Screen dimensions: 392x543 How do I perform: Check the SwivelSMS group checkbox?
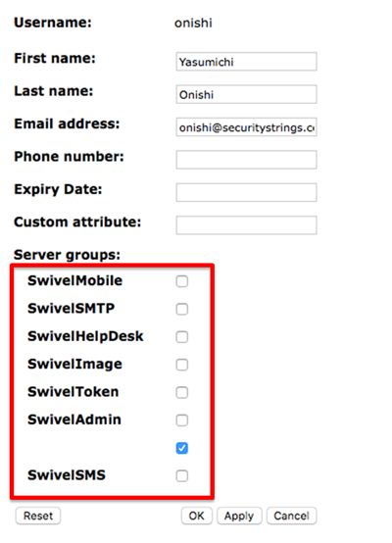click(182, 475)
